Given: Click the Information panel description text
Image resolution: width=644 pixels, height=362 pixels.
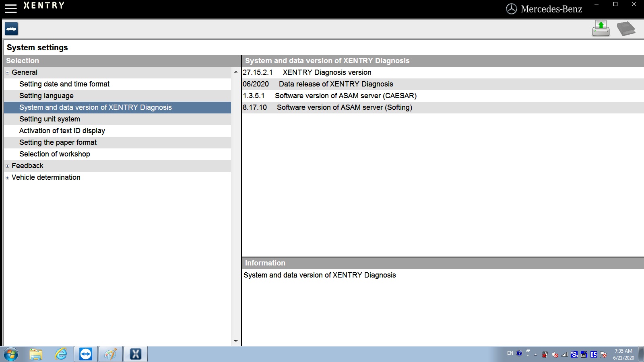Looking at the screenshot, I should [320, 275].
